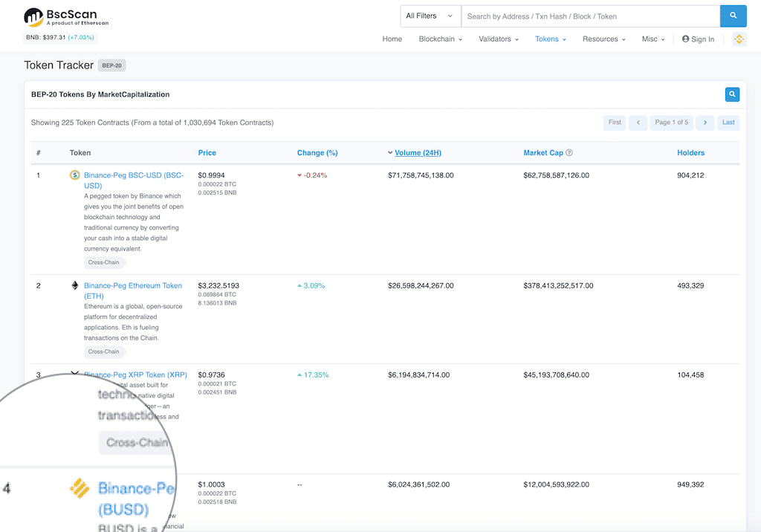761x532 pixels.
Task: Click the BSC-USD token coin icon
Action: click(75, 175)
